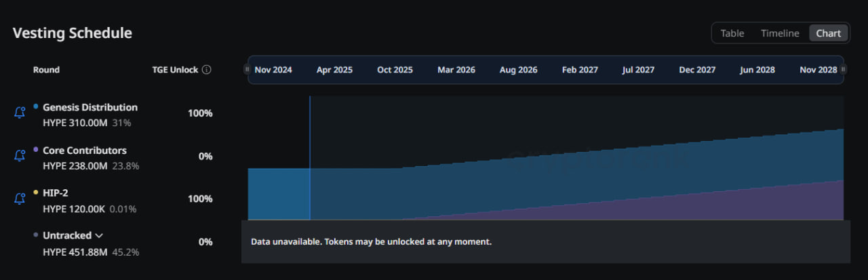Click the Oct 2025 label on the timeline
This screenshot has height=280, width=868.
point(395,70)
